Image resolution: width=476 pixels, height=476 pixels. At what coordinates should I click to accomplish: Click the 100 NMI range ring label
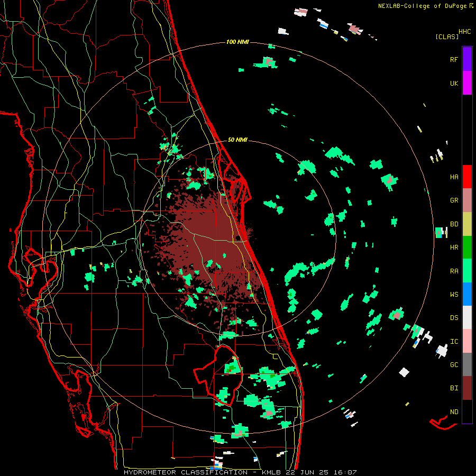237,42
